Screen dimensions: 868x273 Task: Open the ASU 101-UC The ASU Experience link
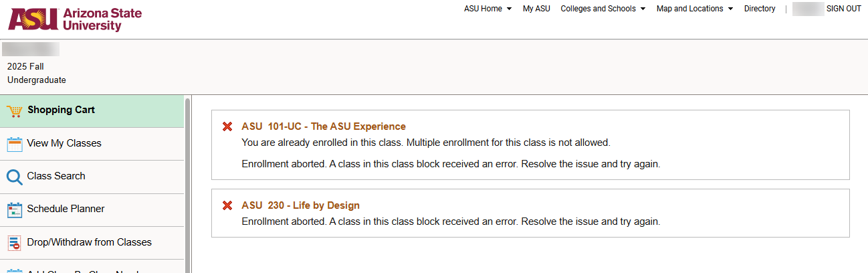pyautogui.click(x=324, y=126)
